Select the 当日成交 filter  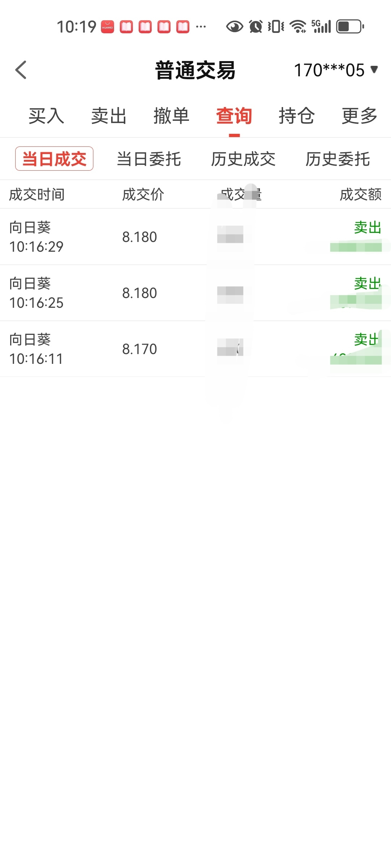click(54, 159)
